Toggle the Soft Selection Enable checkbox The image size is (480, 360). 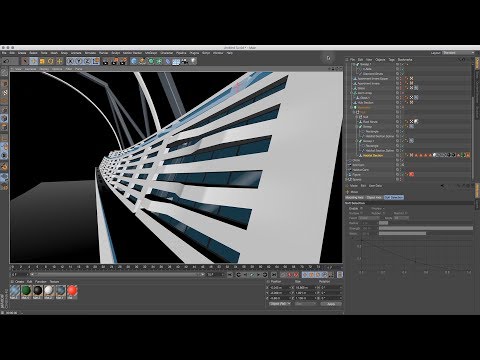[362, 208]
